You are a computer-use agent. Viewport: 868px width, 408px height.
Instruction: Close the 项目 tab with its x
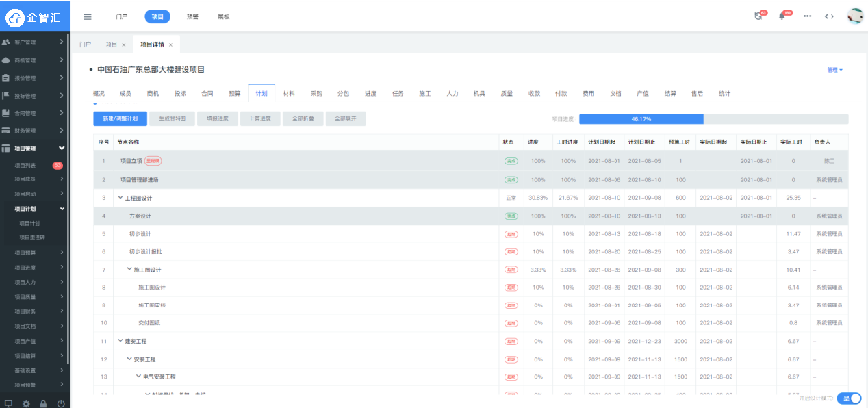[124, 44]
